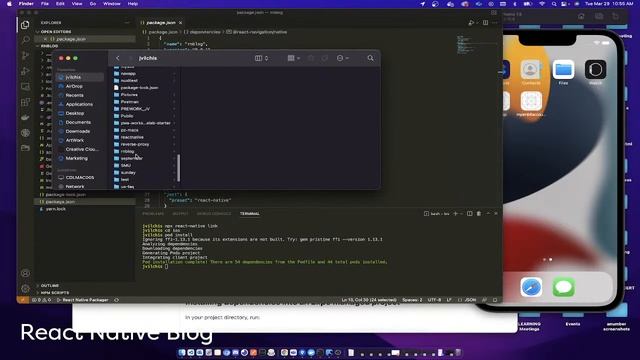
Task: Open the Explorer view in VS Code activity bar
Action: click(25, 25)
